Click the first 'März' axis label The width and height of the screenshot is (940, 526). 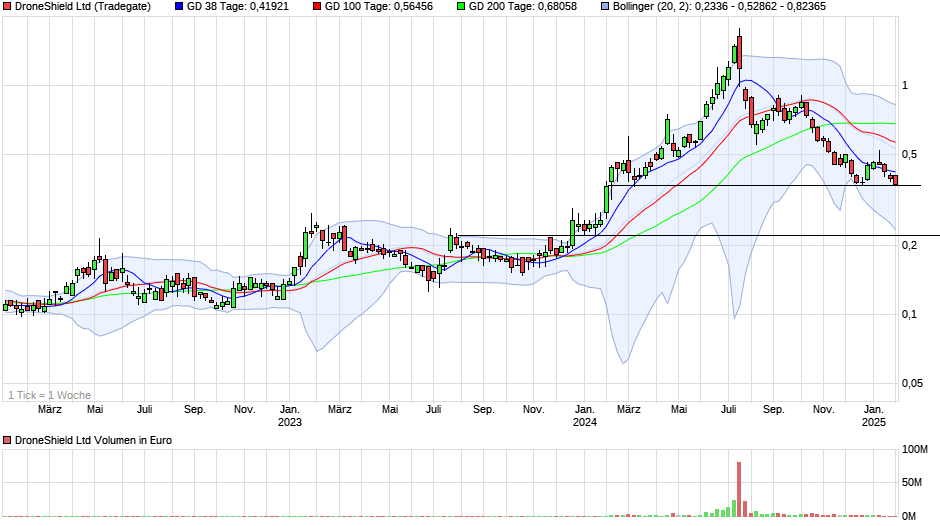(x=50, y=410)
